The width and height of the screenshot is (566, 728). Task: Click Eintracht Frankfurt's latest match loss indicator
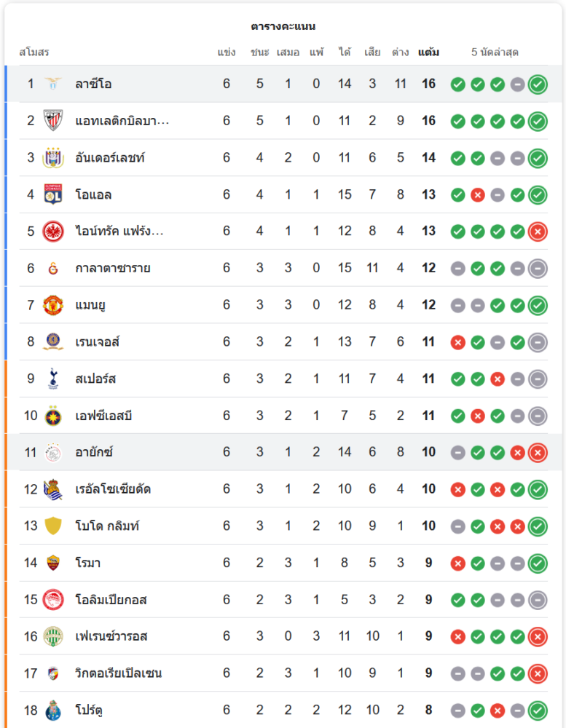click(x=538, y=231)
